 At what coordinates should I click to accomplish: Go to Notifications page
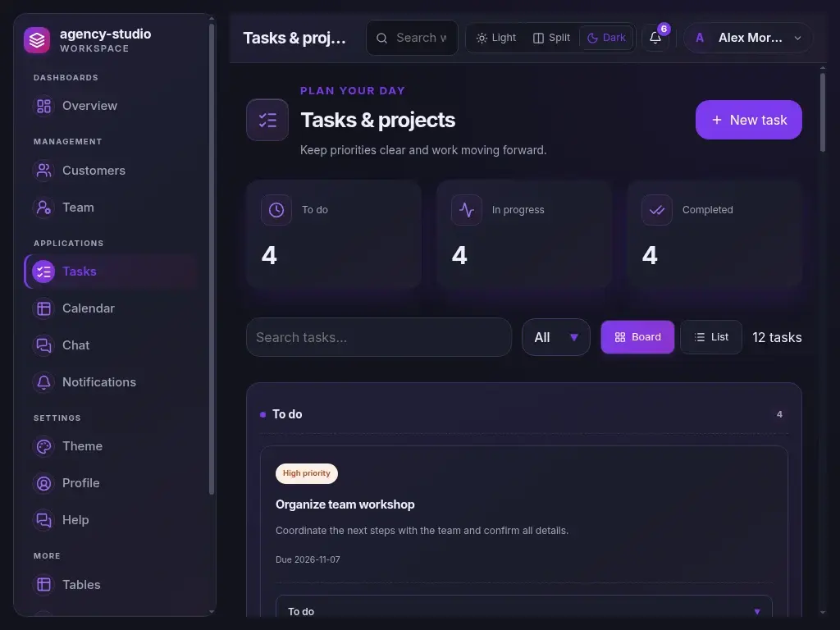coord(112,382)
